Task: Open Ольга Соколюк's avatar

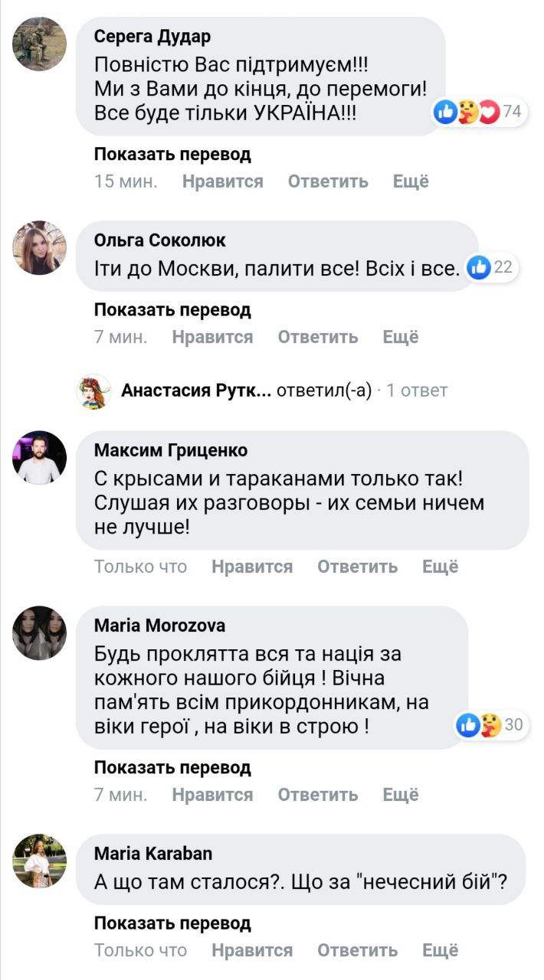Action: 40,248
